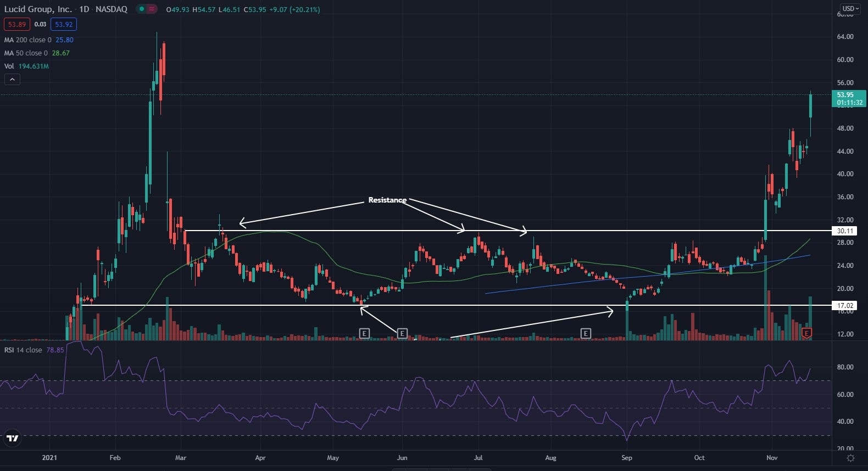Click 48.00 on the price scale
The width and height of the screenshot is (868, 471).
(845, 128)
